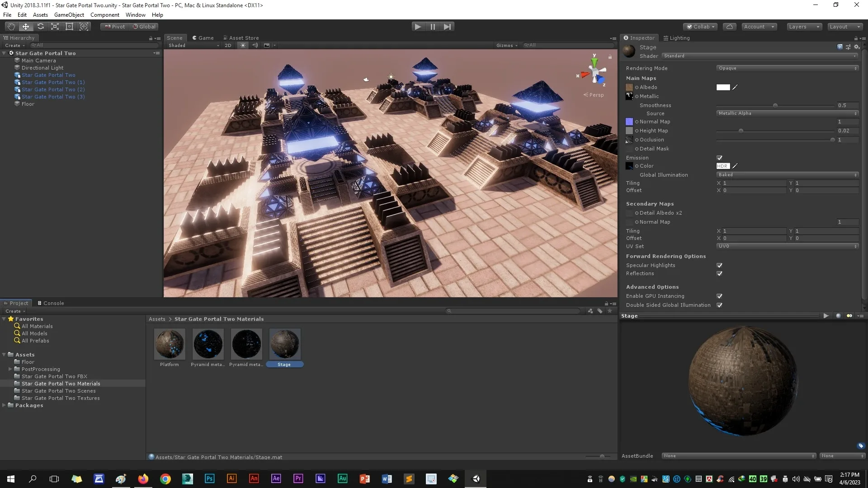Select the Scale tool in the toolbar
The width and height of the screenshot is (868, 488).
[55, 27]
